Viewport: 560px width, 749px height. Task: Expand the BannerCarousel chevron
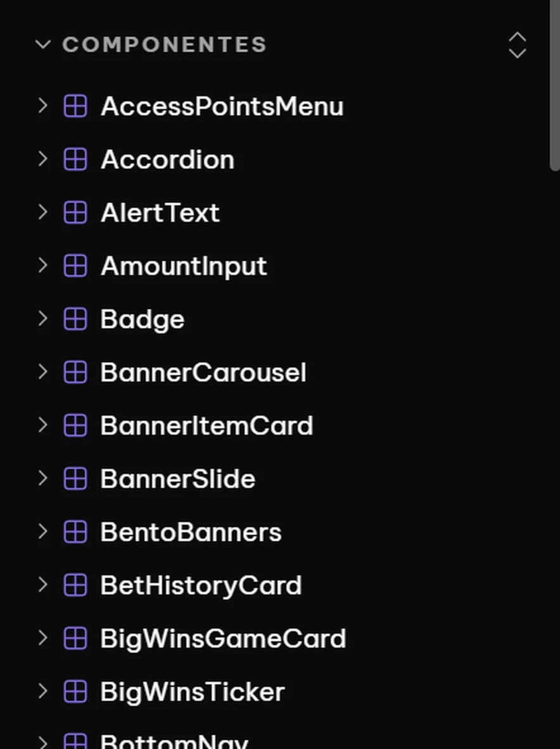[x=42, y=372]
